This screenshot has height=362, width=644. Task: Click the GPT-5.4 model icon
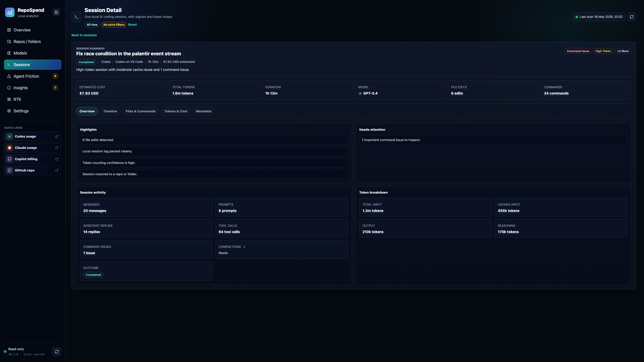(x=360, y=94)
